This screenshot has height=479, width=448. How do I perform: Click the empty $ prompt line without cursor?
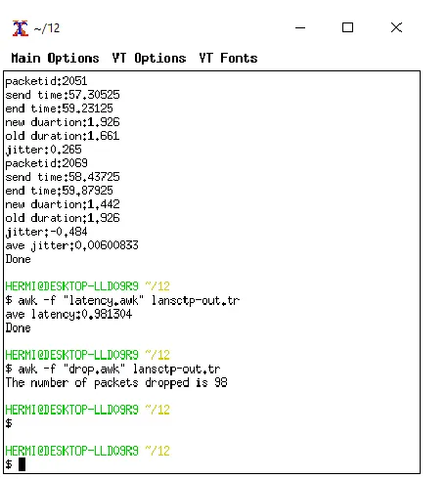point(9,423)
